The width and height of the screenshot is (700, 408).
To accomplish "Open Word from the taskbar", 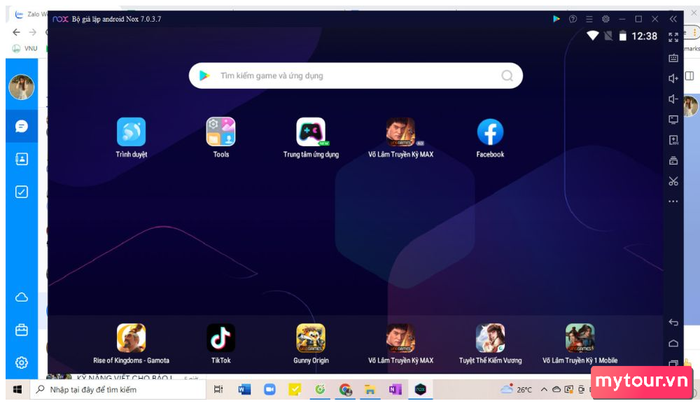I will [x=244, y=390].
